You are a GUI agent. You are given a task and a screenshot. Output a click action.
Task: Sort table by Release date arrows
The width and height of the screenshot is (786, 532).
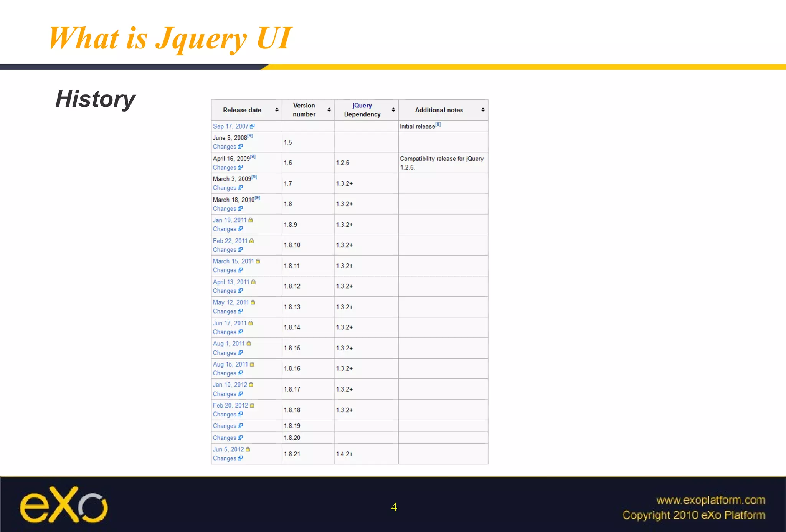tap(277, 110)
